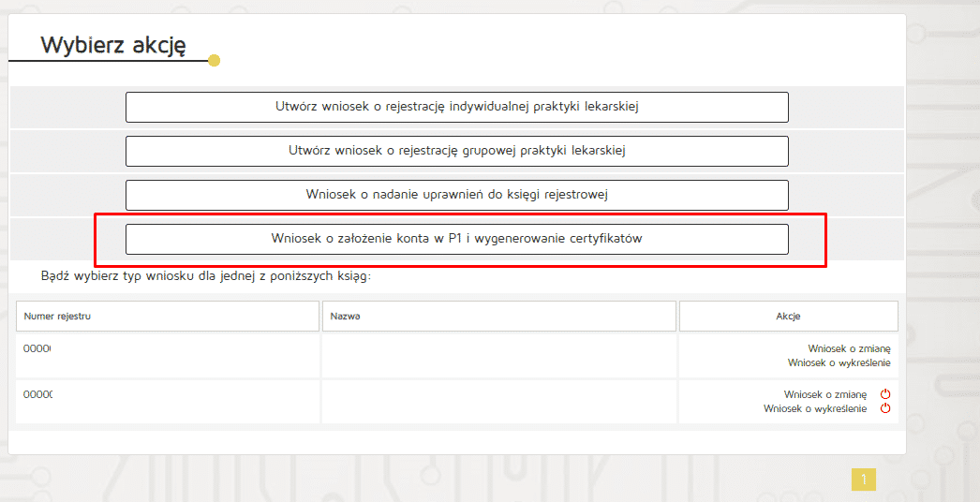Viewport: 980px width, 502px height.
Task: Go to page 1 in pagination
Action: [864, 480]
